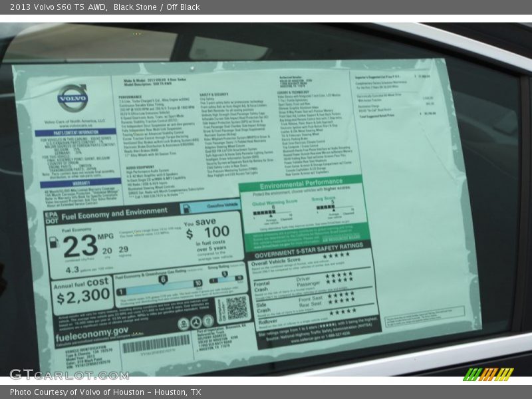Click the barcode near the sticker's lower edge

[156, 344]
